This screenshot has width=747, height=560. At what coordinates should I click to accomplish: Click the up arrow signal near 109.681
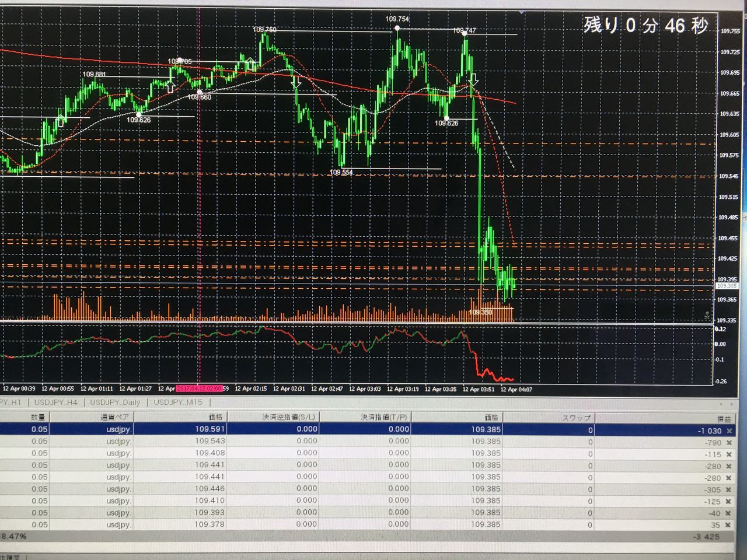click(x=61, y=121)
